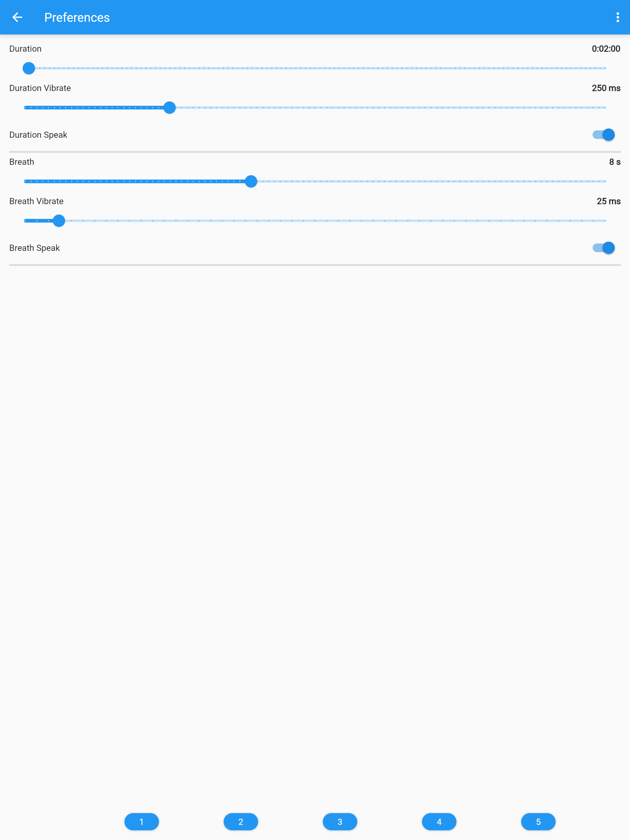Select preset button 1
Screen dimensions: 630x840
coord(142,821)
